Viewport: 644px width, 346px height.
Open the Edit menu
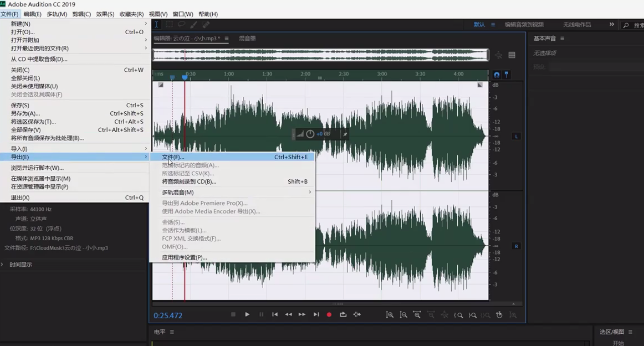click(33, 14)
